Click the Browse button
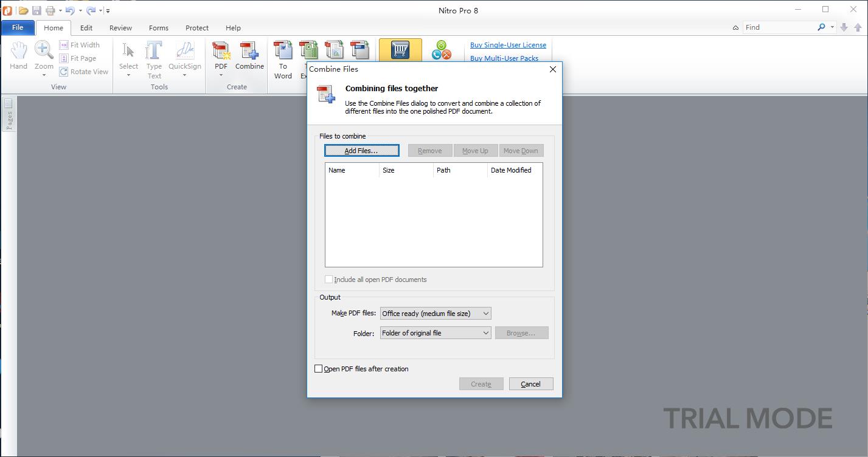868x457 pixels. tap(521, 333)
